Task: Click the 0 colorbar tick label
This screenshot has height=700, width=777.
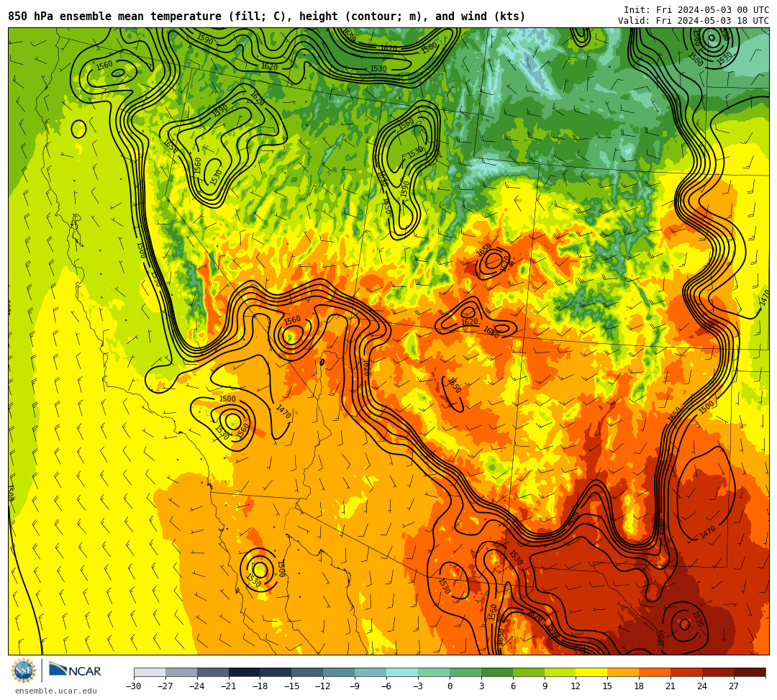Action: pyautogui.click(x=450, y=686)
